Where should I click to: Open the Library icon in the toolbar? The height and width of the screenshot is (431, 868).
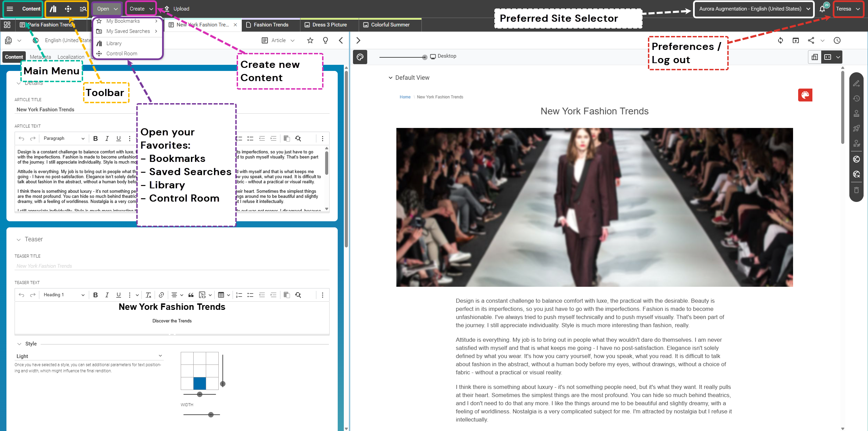tap(53, 9)
